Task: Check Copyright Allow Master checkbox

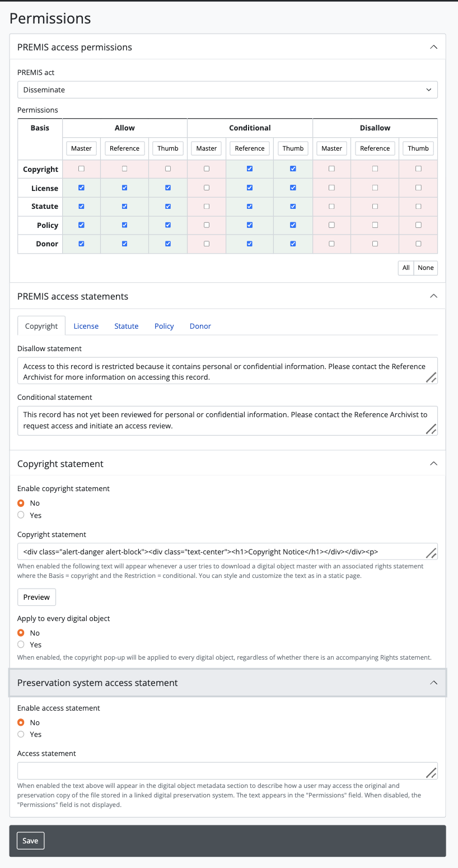Action: pyautogui.click(x=82, y=169)
